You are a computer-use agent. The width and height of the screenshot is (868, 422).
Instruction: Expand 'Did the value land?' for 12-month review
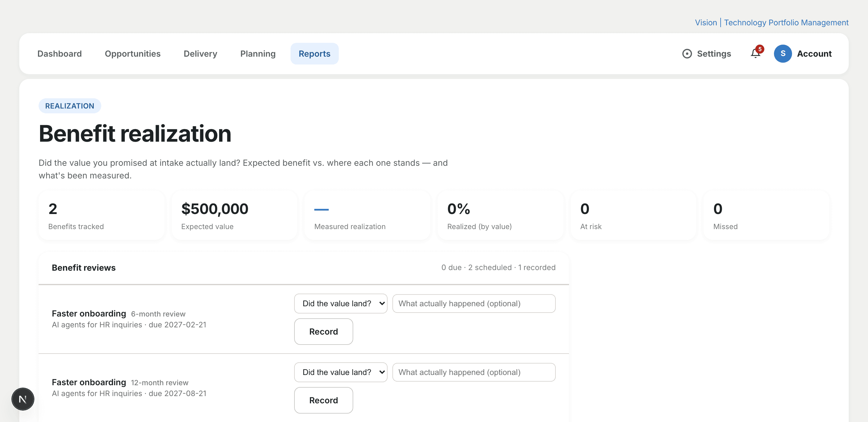341,372
